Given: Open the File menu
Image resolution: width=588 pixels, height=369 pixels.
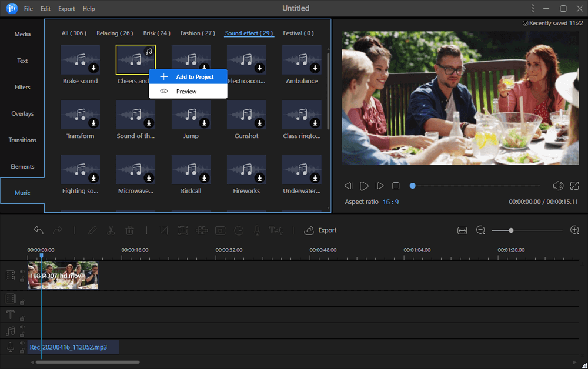Looking at the screenshot, I should (x=28, y=9).
